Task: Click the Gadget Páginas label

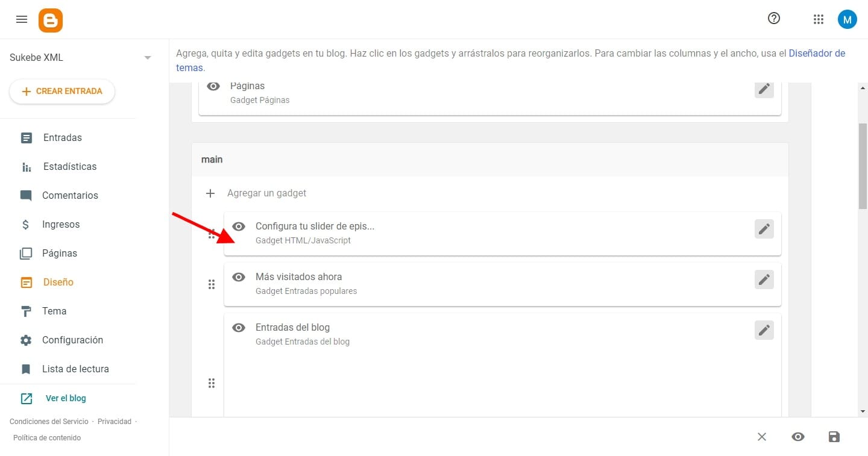Action: point(260,100)
